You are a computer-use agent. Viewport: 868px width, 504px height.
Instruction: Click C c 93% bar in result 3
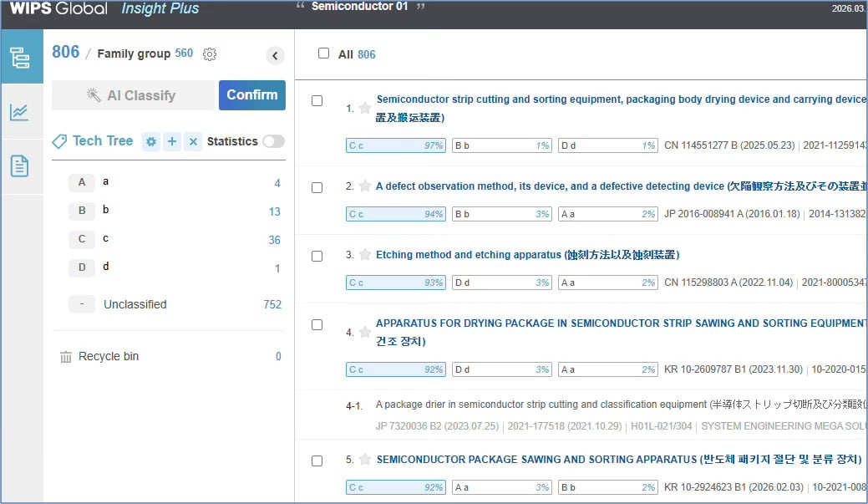pos(396,283)
